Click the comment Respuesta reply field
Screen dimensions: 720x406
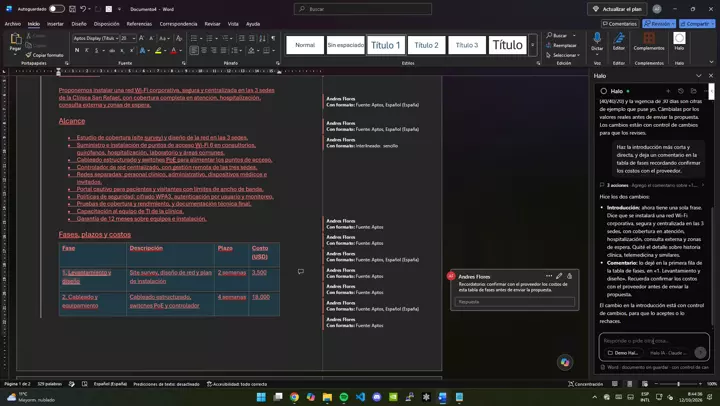514,302
